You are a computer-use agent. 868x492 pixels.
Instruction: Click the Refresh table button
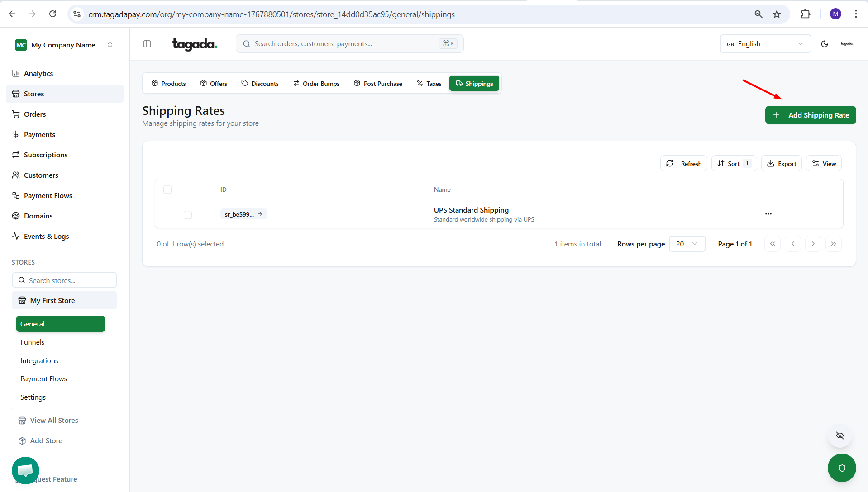[683, 164]
